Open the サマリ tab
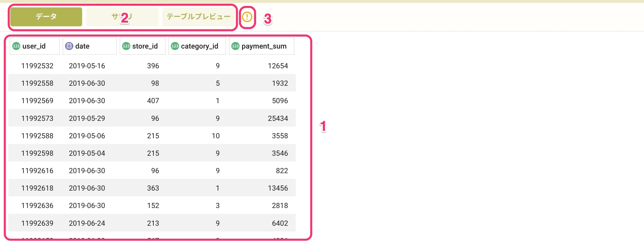This screenshot has width=644, height=244. 122,17
